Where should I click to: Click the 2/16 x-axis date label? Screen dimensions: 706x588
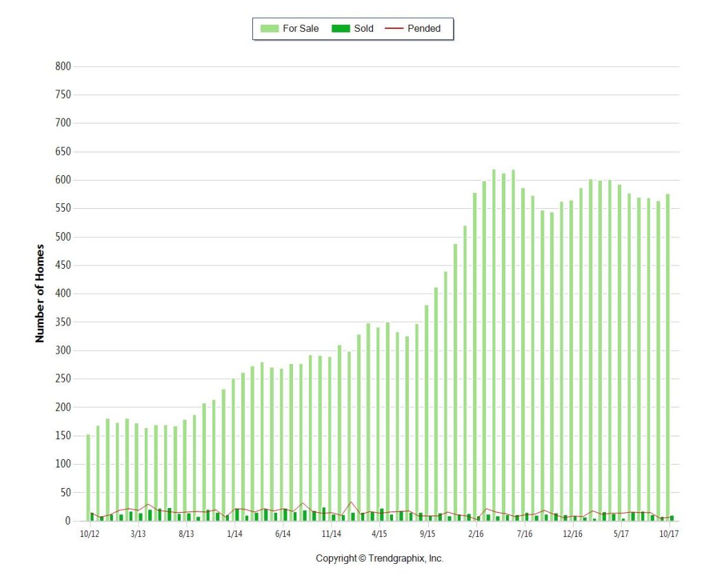point(476,534)
